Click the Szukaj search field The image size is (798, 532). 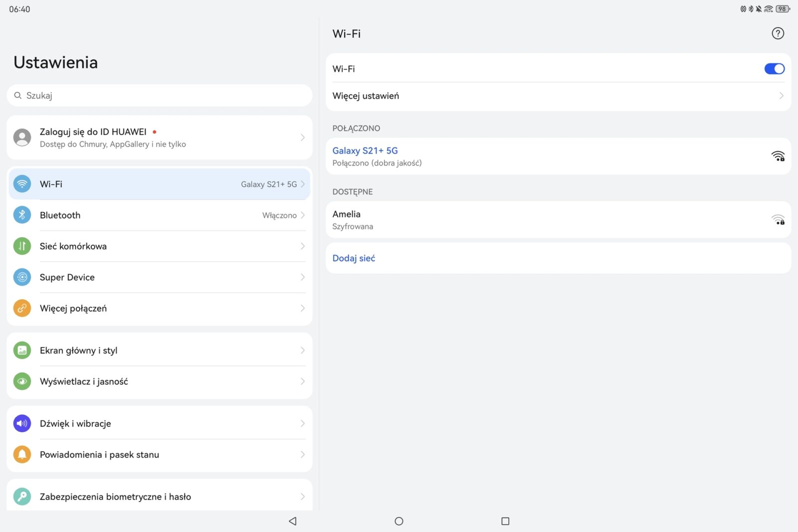160,95
